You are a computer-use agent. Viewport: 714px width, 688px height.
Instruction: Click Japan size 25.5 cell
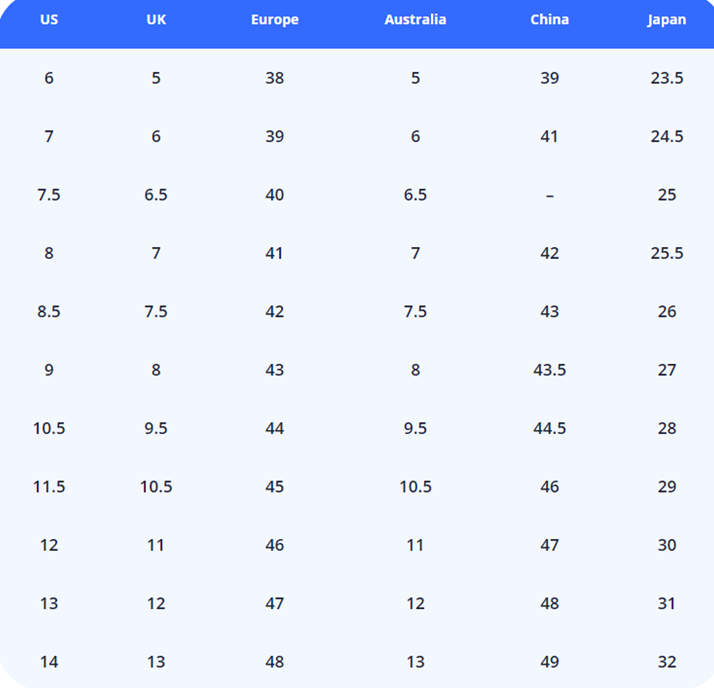point(666,253)
